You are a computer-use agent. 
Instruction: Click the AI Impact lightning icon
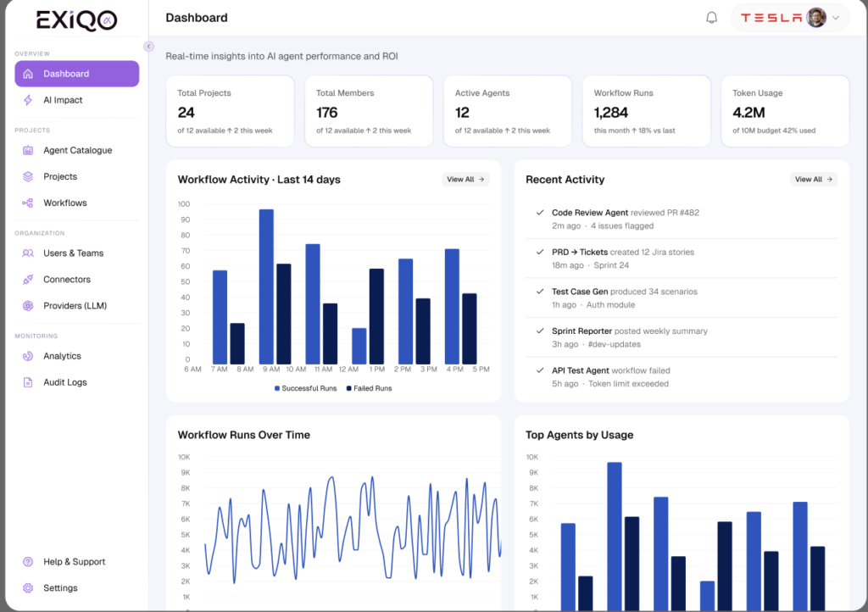(28, 100)
